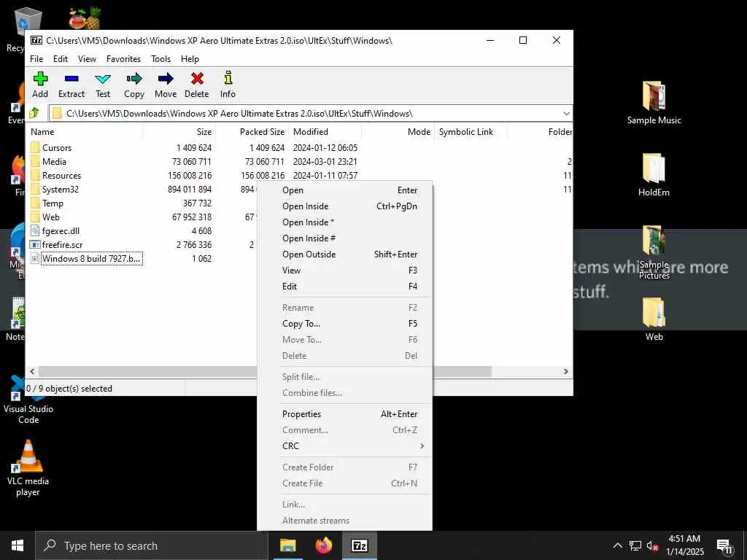Click the 2024-03-01 23:21 modified date
This screenshot has width=747, height=560.
[325, 161]
